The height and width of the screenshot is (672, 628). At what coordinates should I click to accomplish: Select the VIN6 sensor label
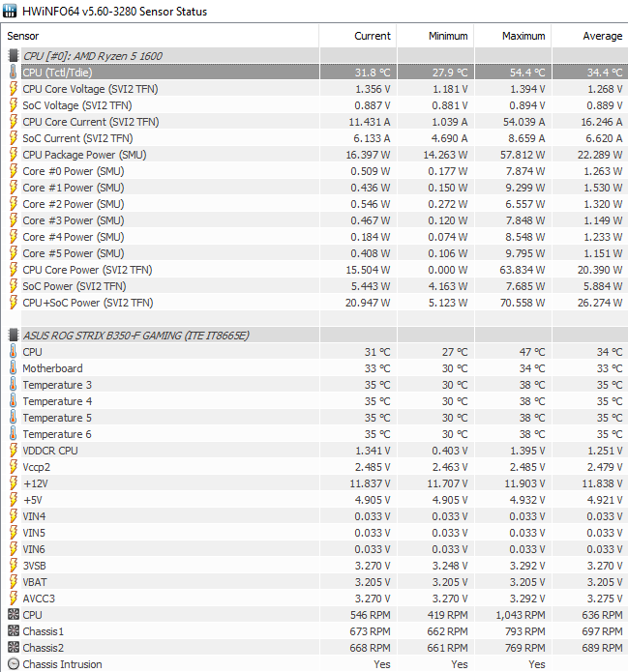coord(34,549)
